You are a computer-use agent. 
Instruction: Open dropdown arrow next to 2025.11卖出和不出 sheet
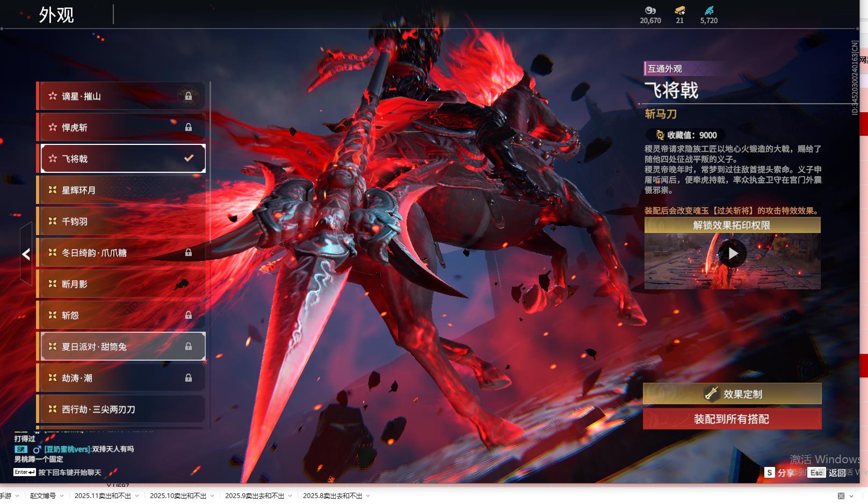(137, 496)
